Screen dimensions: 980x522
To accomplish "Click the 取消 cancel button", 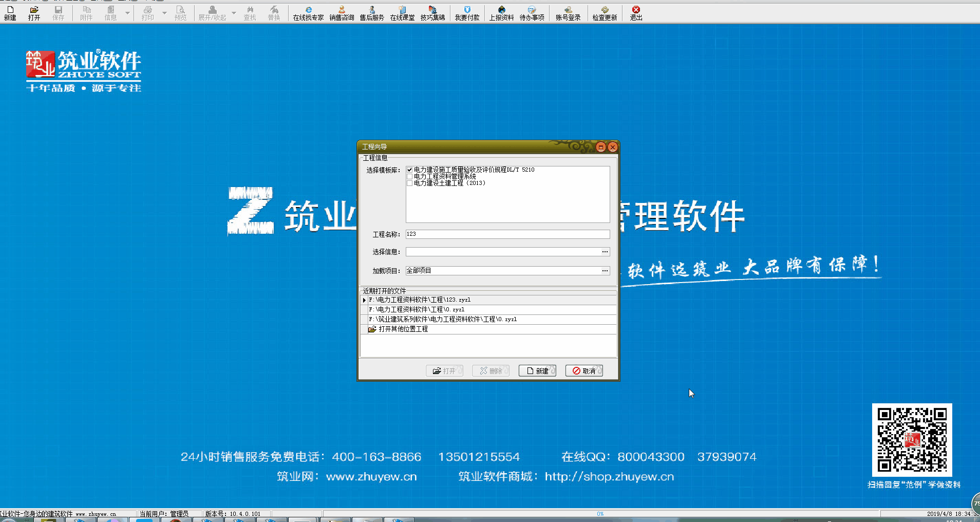I will (x=584, y=371).
